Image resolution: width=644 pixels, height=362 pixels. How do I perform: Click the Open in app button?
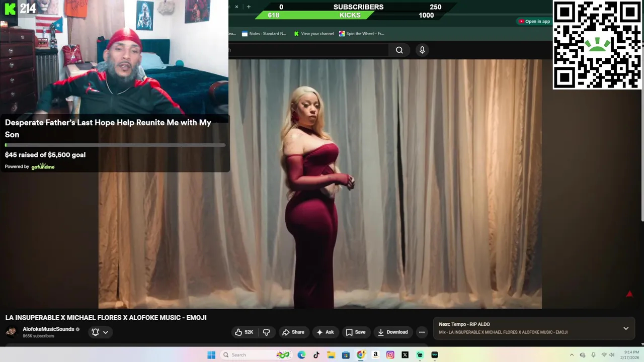tap(534, 21)
